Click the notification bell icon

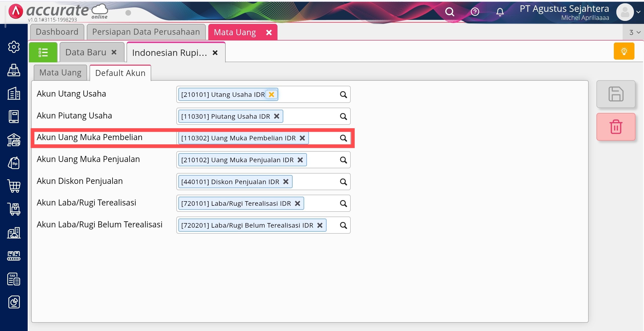tap(500, 12)
